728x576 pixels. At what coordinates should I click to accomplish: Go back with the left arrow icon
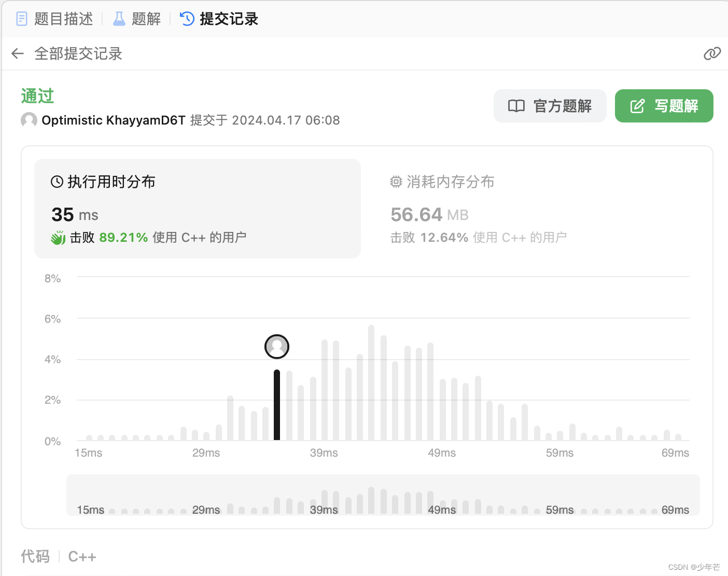18,53
